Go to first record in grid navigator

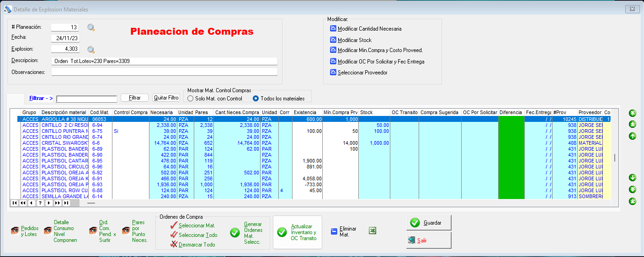(14, 203)
